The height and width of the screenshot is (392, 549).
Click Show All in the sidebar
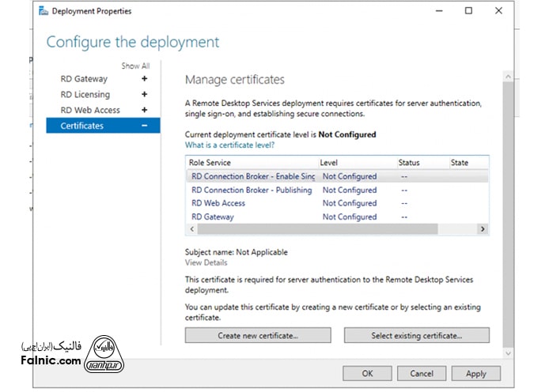(135, 66)
